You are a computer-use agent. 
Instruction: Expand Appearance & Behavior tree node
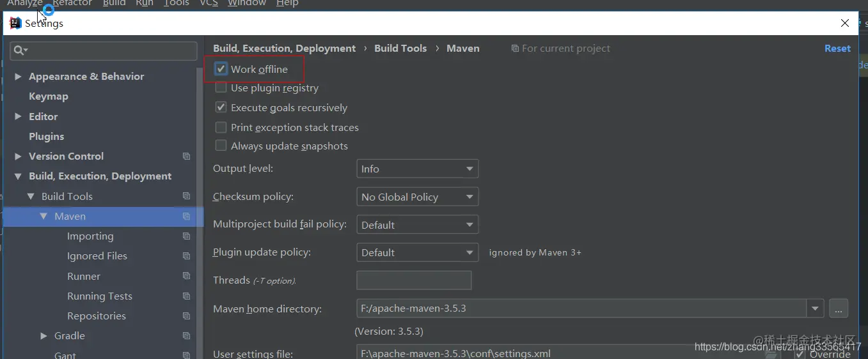(x=18, y=77)
